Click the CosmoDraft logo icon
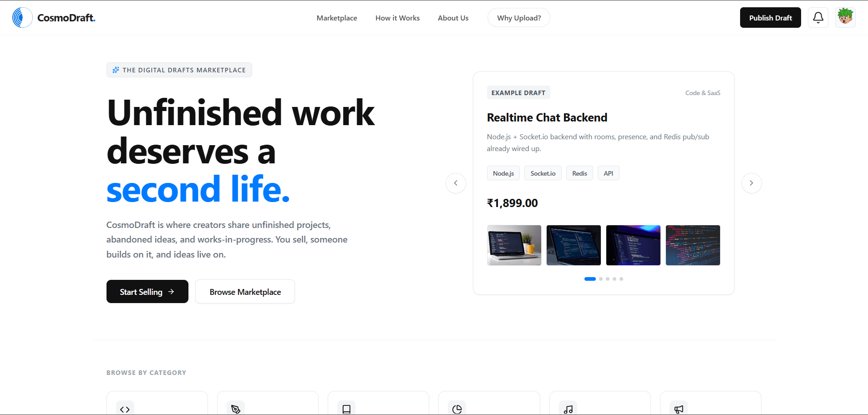868x415 pixels. (22, 18)
